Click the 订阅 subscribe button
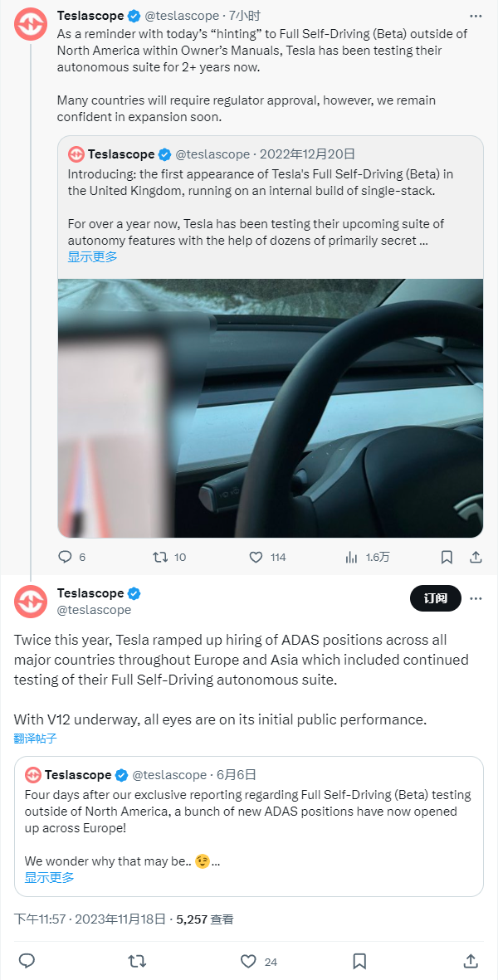This screenshot has height=980, width=498. (435, 598)
